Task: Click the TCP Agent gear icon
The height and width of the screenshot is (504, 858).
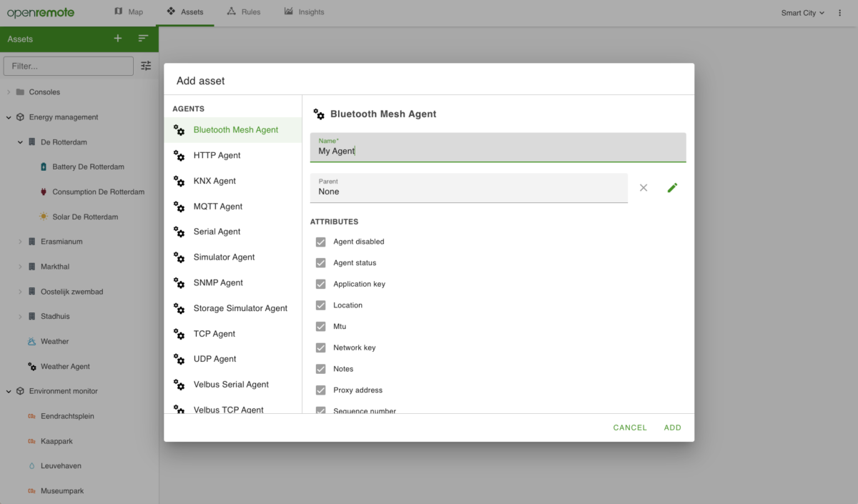Action: click(179, 334)
